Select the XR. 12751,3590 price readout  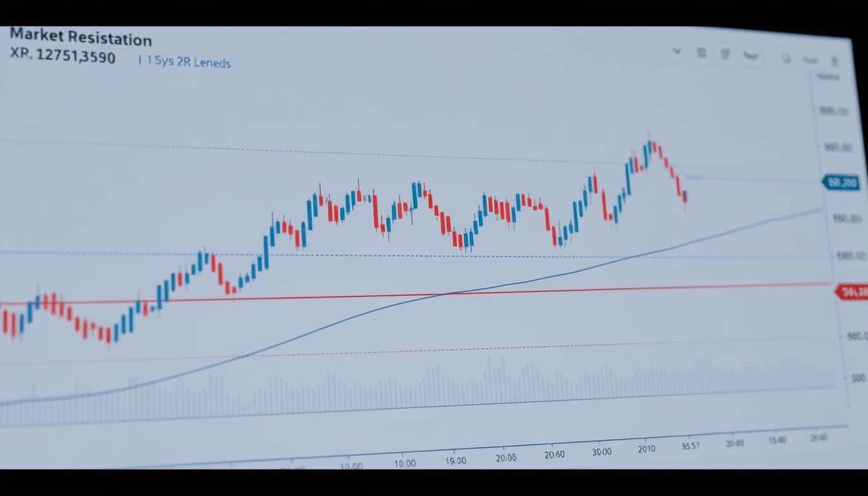point(63,57)
